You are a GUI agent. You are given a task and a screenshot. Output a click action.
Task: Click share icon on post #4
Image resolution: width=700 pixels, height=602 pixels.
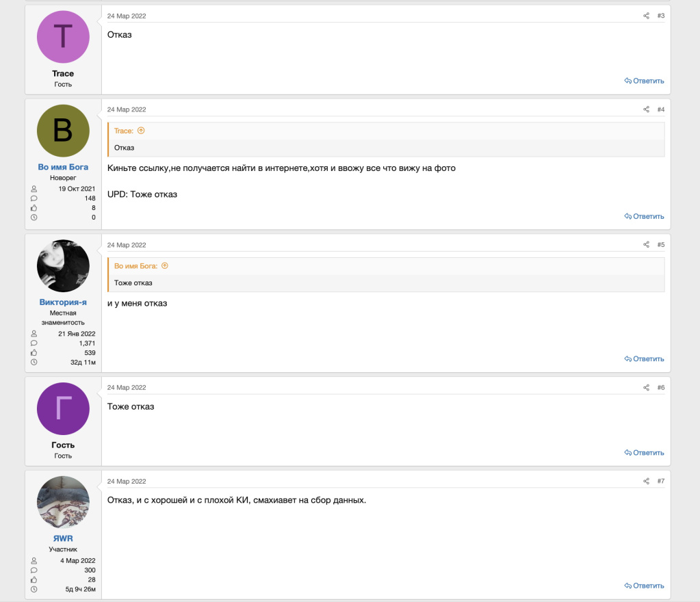pos(646,109)
